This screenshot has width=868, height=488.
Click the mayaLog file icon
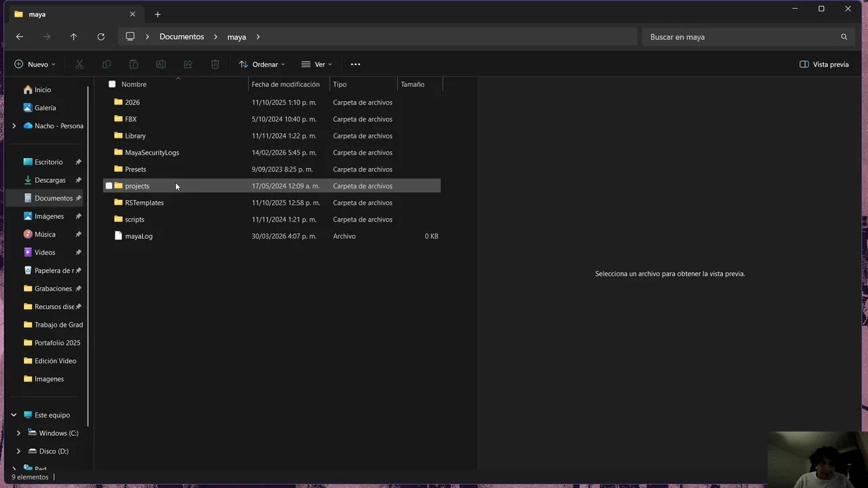tap(118, 236)
